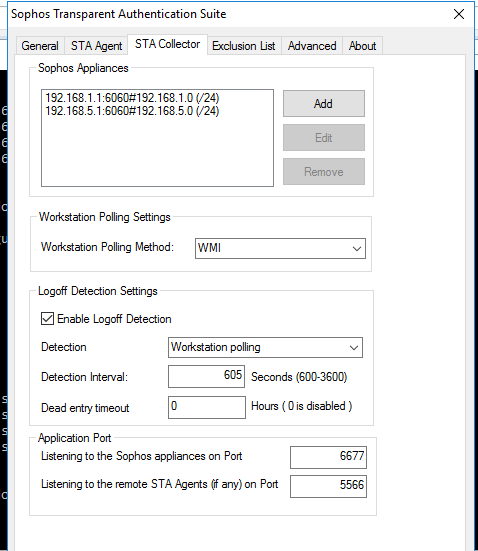Screen dimensions: 478x551
Task: Expand the Detection method dropdown
Action: [x=265, y=348]
